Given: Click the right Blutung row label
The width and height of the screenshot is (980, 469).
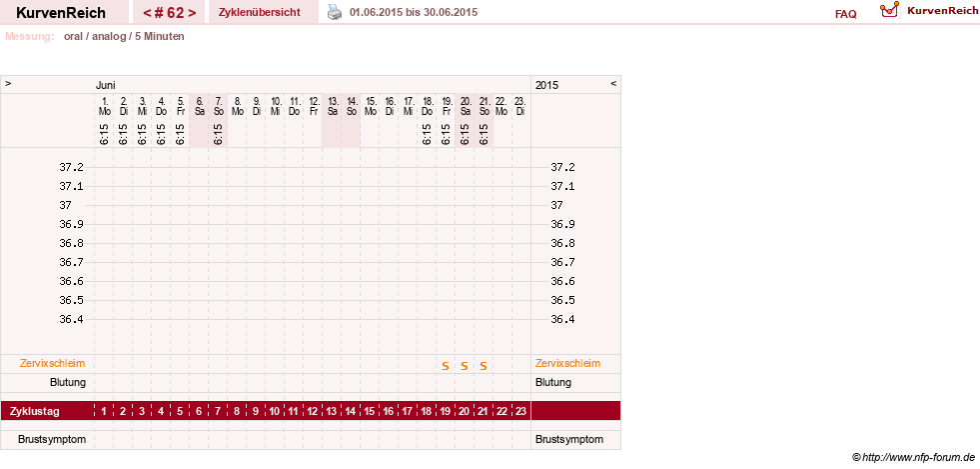Looking at the screenshot, I should 553,382.
